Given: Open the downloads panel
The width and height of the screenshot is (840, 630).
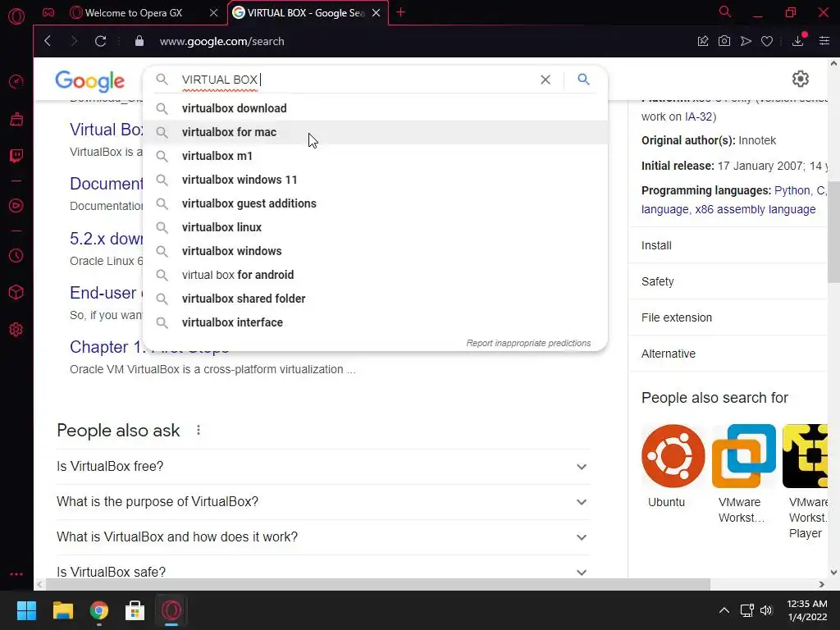Looking at the screenshot, I should (x=797, y=41).
